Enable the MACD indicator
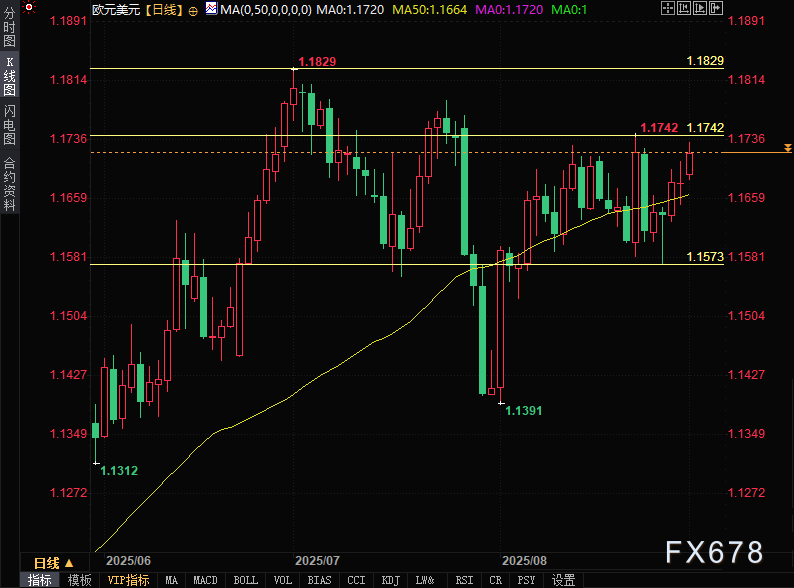 pos(205,580)
